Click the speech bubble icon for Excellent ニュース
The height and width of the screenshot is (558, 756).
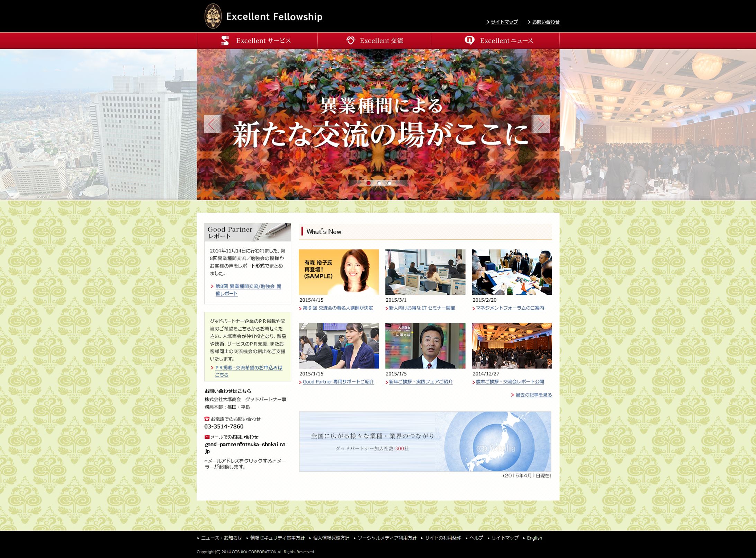point(469,40)
